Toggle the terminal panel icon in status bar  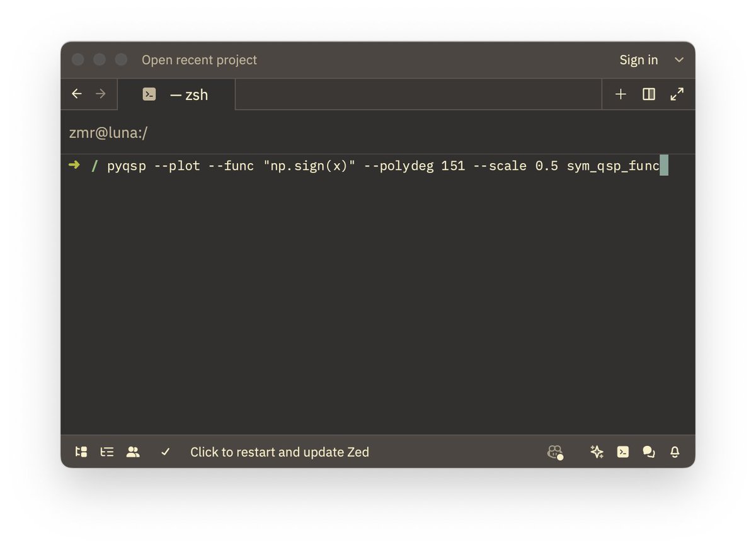click(623, 452)
